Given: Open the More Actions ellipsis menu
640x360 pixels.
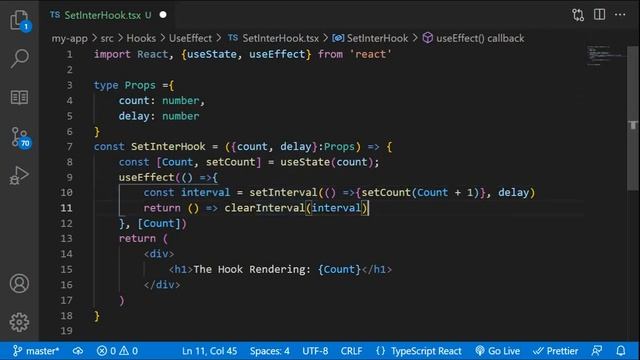Looking at the screenshot, I should coord(620,15).
